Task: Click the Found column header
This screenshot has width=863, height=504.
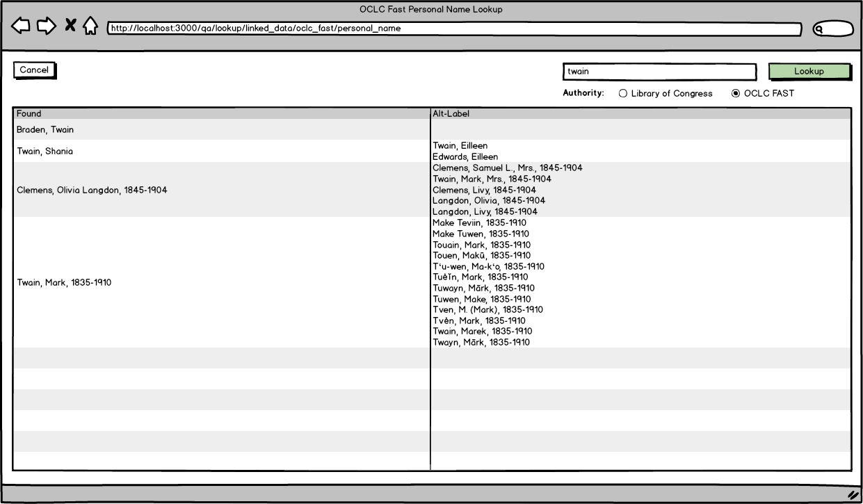Action: (x=222, y=113)
